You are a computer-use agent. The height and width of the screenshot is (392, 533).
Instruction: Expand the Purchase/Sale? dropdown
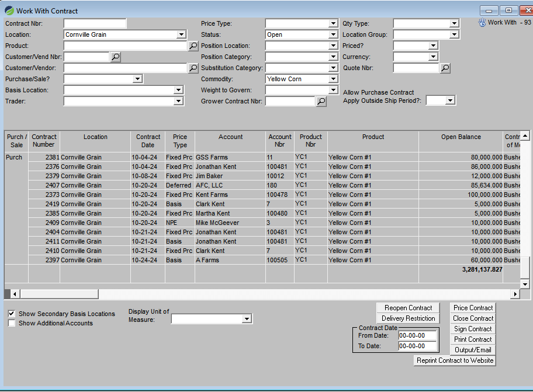(x=137, y=79)
